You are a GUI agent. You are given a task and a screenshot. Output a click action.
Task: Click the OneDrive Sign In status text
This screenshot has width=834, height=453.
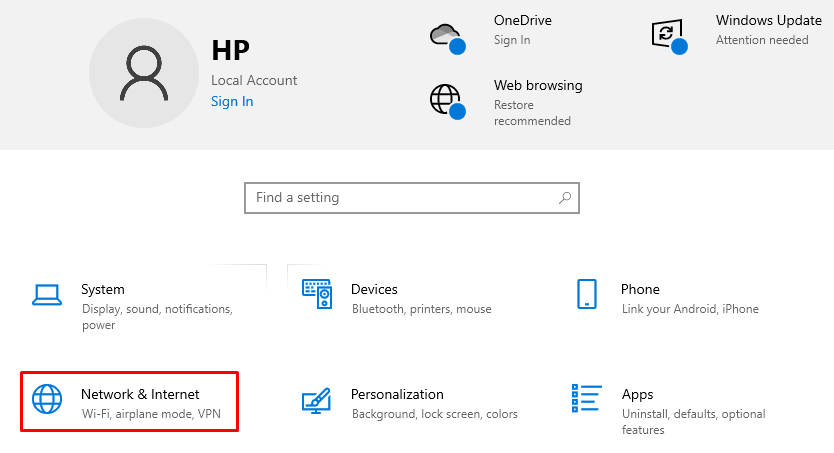coord(512,40)
